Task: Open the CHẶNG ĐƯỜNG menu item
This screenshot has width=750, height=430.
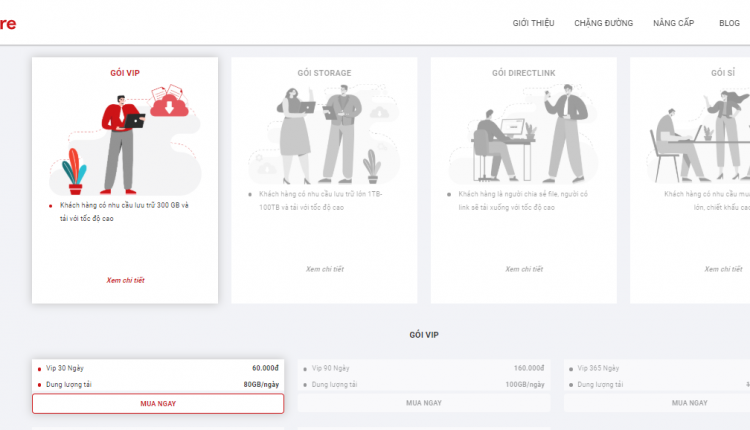Action: [x=604, y=23]
